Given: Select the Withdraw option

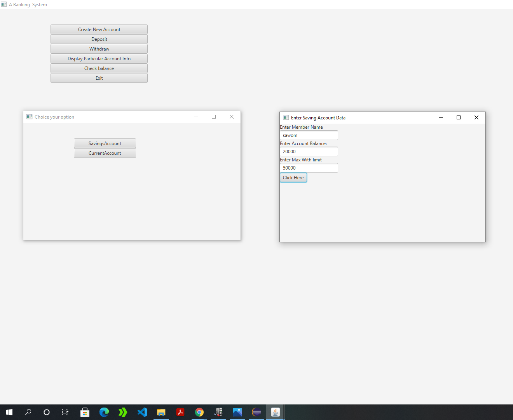Looking at the screenshot, I should pyautogui.click(x=99, y=49).
